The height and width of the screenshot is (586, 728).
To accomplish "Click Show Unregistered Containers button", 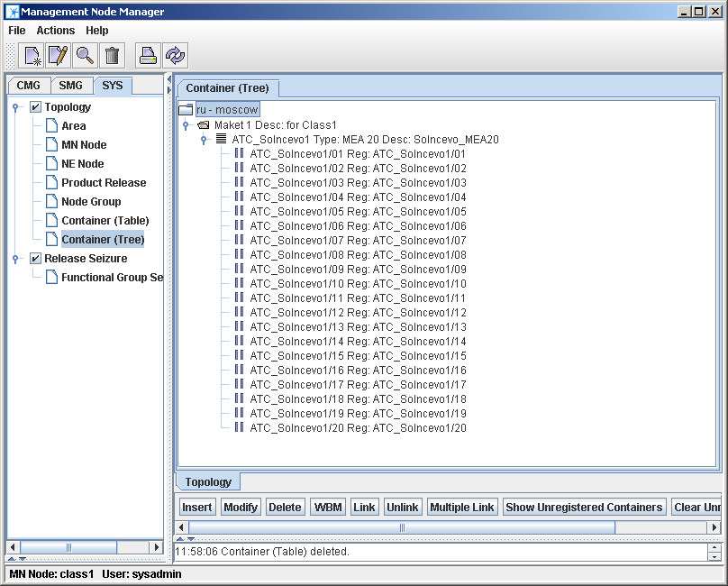I will [x=584, y=507].
